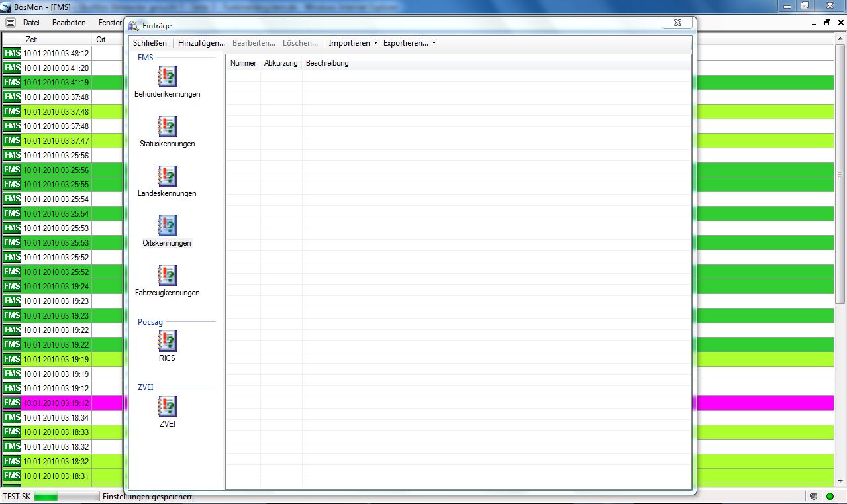
Task: Expand the Importieren dropdown
Action: pyautogui.click(x=352, y=43)
